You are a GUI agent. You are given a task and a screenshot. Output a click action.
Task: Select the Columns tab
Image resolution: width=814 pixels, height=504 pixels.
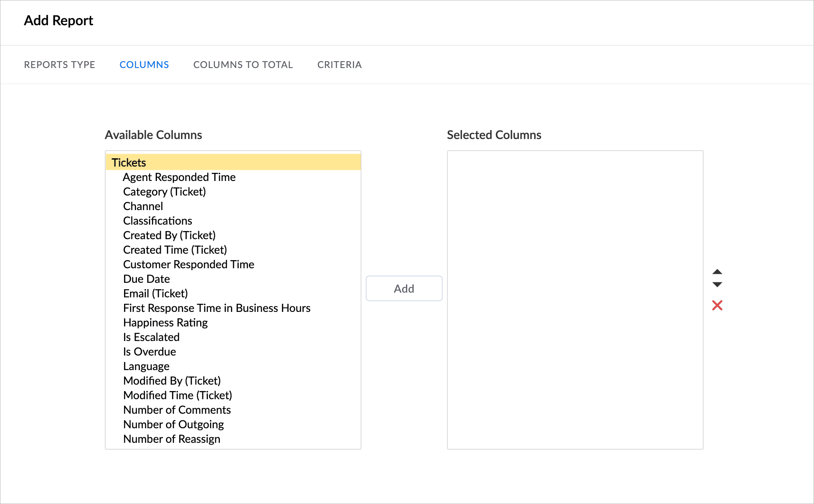tap(144, 65)
